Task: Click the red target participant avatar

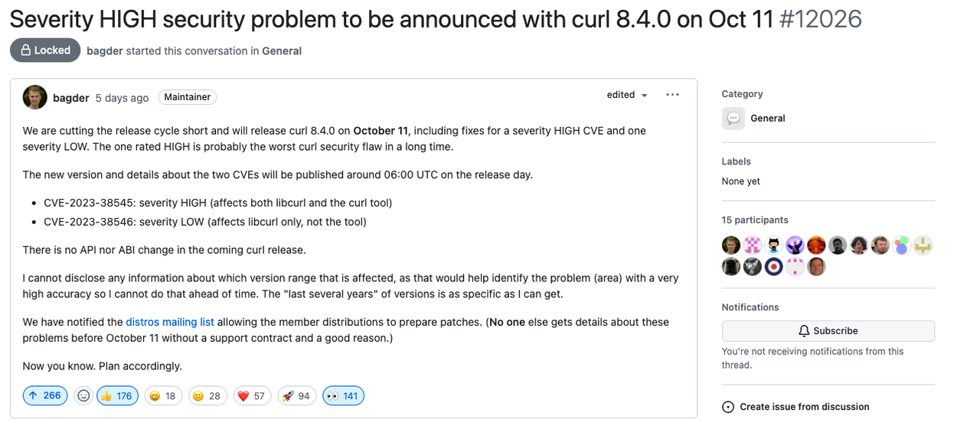Action: 774,267
